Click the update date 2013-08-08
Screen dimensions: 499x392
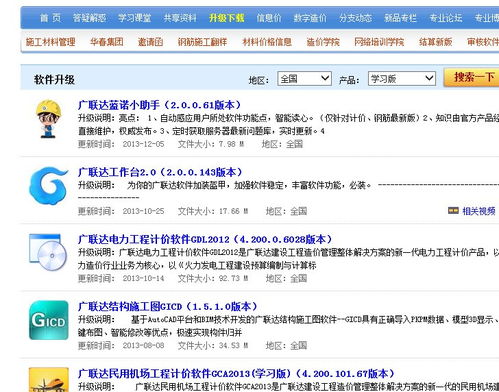pyautogui.click(x=143, y=345)
